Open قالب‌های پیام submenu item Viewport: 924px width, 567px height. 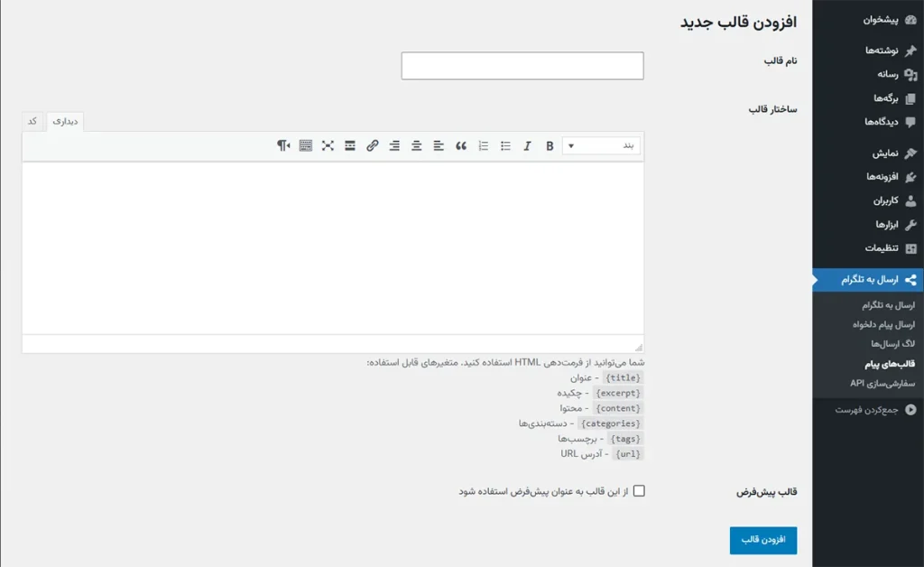pyautogui.click(x=890, y=364)
